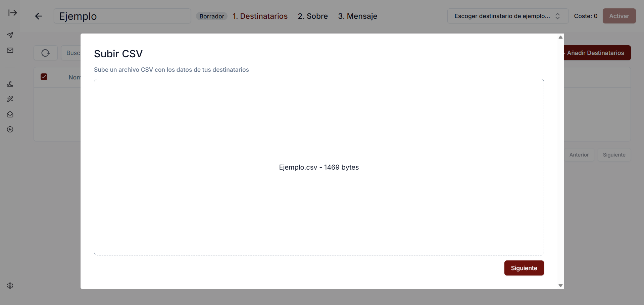Navigate back using the arrow beside Ejemplo
Image resolution: width=644 pixels, height=305 pixels.
point(38,16)
